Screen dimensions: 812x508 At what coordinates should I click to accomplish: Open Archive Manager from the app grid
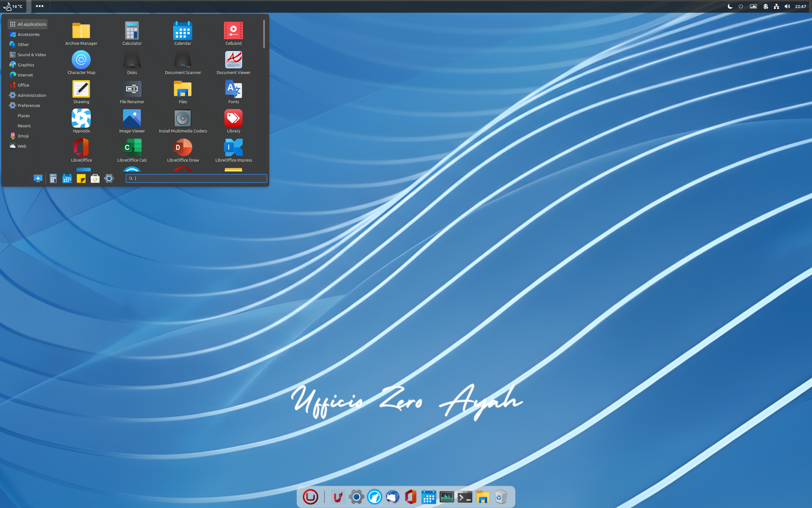click(81, 34)
